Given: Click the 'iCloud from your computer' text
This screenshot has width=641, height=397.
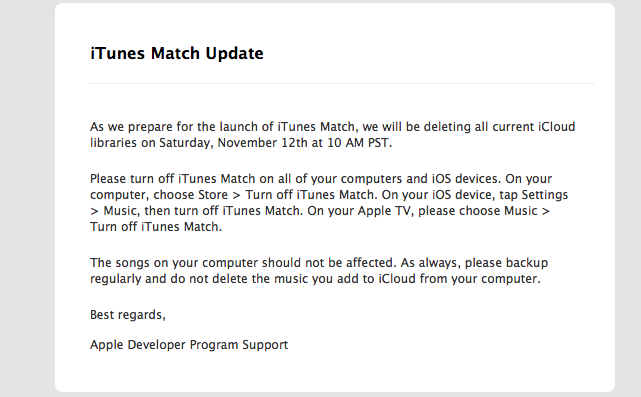Looking at the screenshot, I should tap(459, 279).
